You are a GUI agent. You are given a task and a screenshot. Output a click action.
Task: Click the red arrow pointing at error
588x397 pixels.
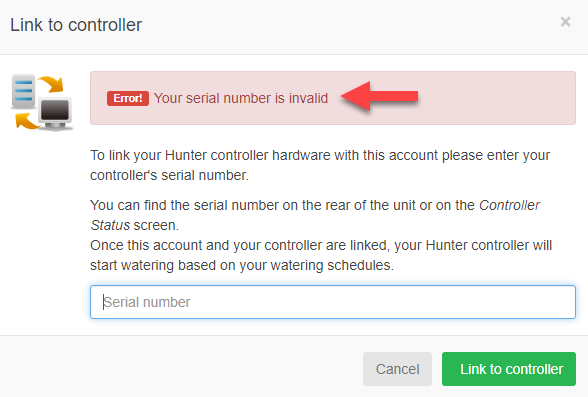click(x=379, y=96)
